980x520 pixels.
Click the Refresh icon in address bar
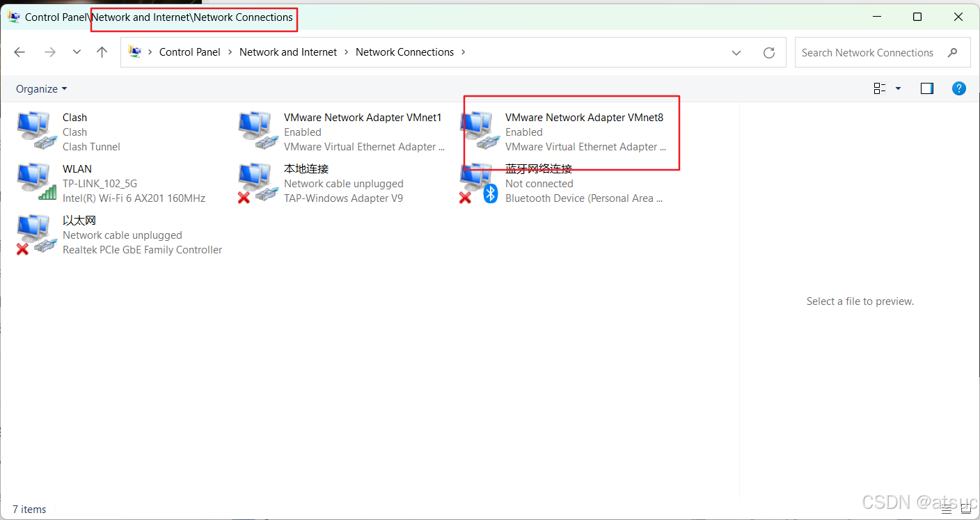pyautogui.click(x=769, y=52)
